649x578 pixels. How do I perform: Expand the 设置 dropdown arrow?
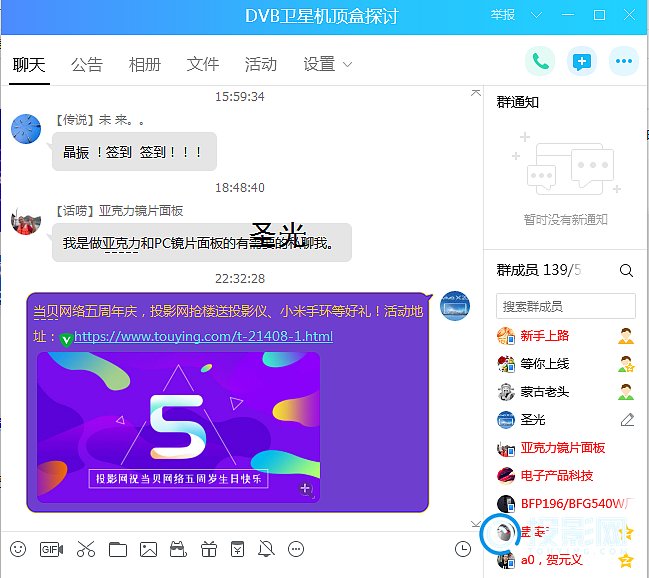coord(348,65)
